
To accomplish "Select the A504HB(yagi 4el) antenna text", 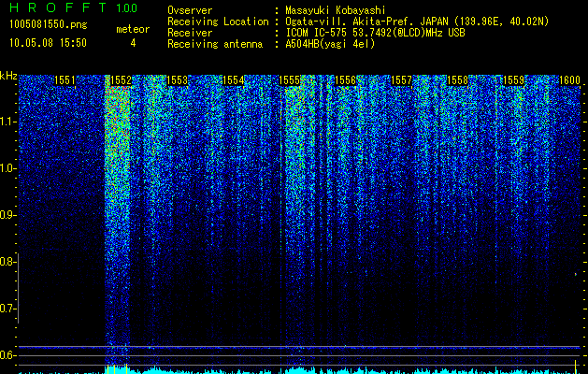I will pos(330,44).
